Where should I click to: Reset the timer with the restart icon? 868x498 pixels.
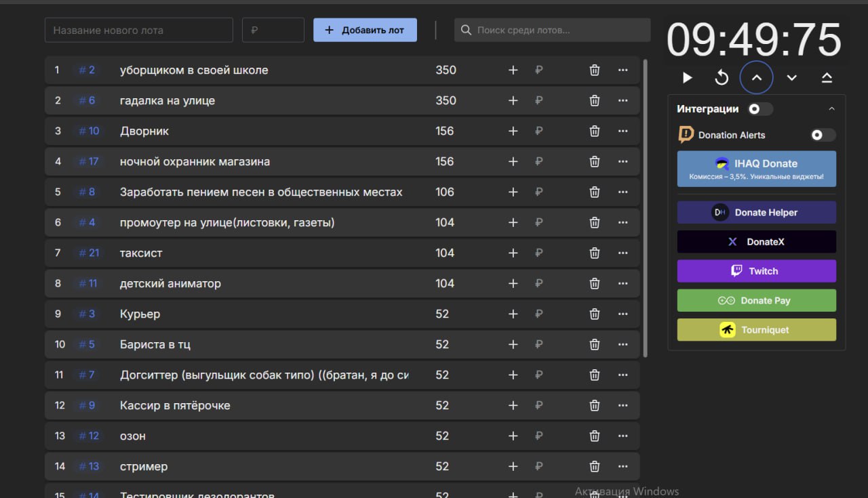[x=722, y=78]
